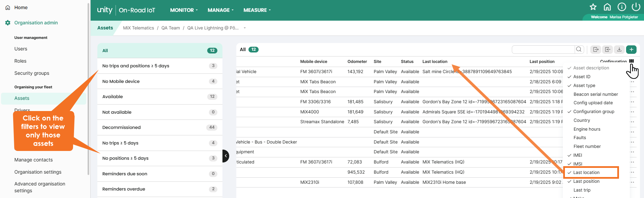The image size is (644, 198).
Task: Open the MEASURE dropdown menu
Action: 257,10
